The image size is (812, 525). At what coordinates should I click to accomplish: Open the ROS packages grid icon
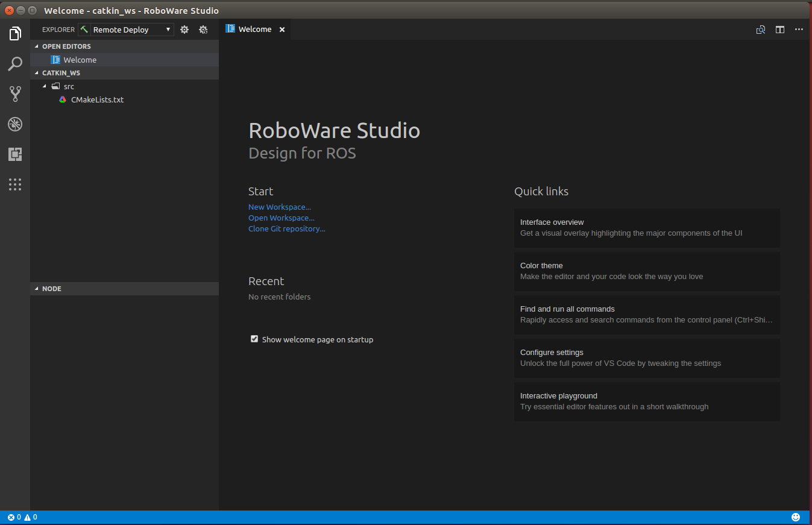point(15,184)
